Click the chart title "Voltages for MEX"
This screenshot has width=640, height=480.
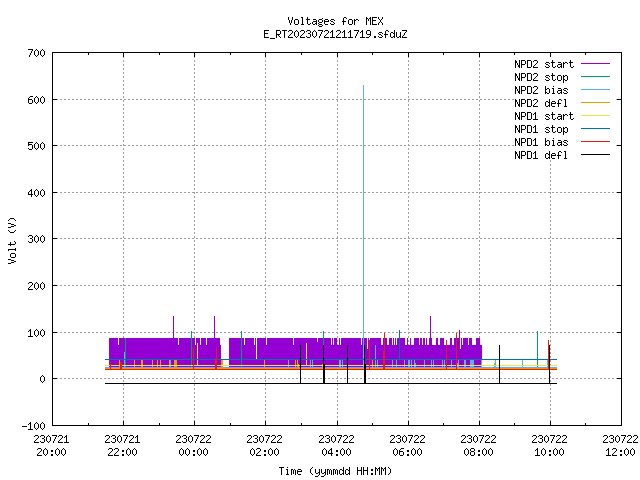pyautogui.click(x=335, y=21)
